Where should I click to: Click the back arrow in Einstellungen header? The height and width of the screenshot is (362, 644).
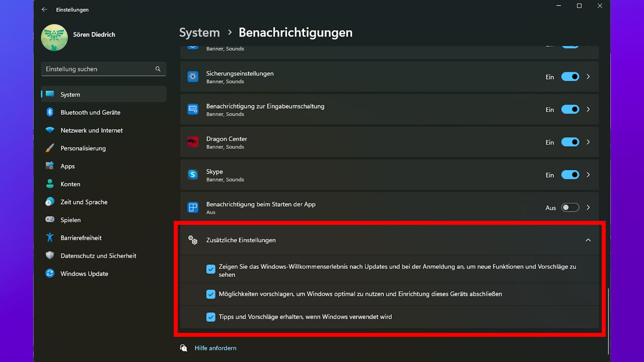(44, 9)
